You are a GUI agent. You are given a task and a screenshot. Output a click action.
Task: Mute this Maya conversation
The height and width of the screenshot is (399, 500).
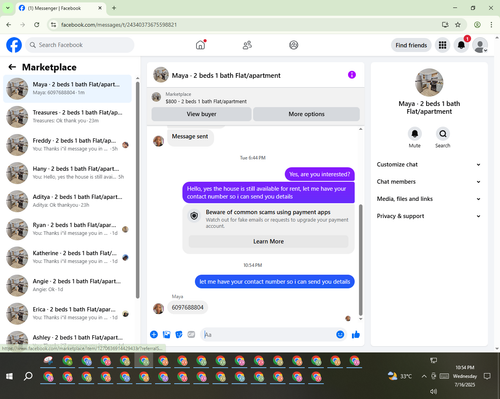click(x=415, y=134)
